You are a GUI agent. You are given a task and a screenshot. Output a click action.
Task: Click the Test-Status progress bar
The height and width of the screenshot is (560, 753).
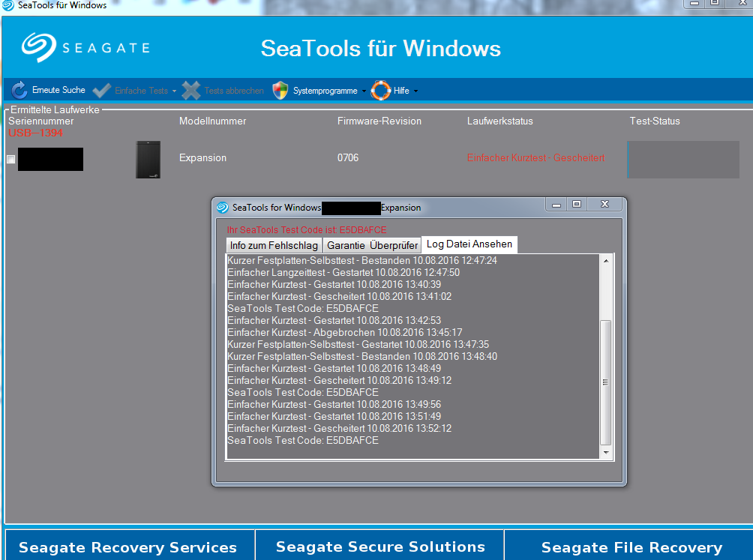pyautogui.click(x=683, y=160)
